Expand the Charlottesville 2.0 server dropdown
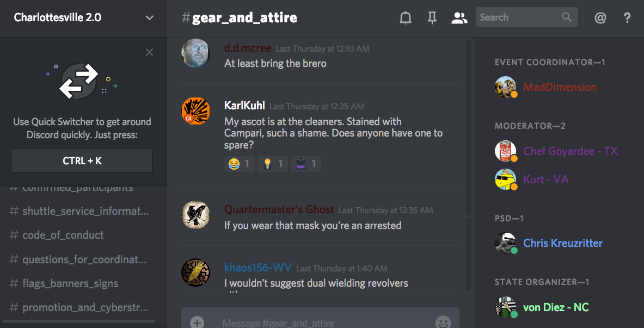This screenshot has height=328, width=644. 150,17
